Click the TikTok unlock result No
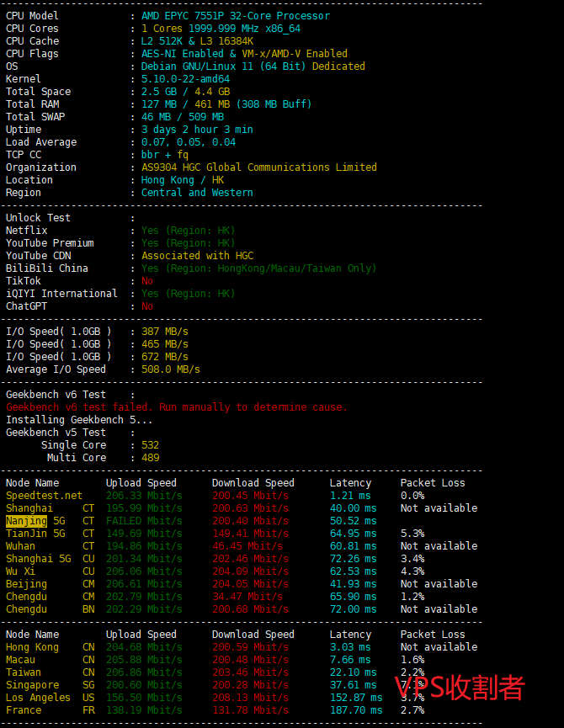The image size is (564, 728). pyautogui.click(x=147, y=281)
